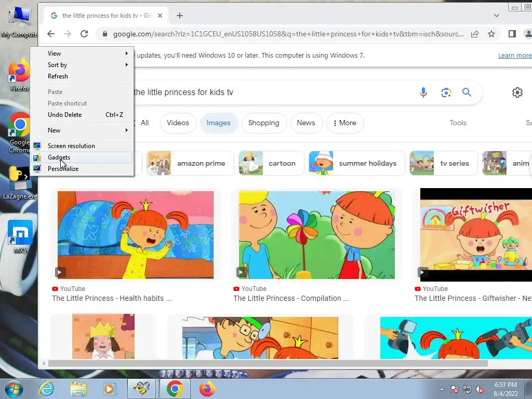Expand the New submenu
The width and height of the screenshot is (532, 399).
tap(82, 130)
